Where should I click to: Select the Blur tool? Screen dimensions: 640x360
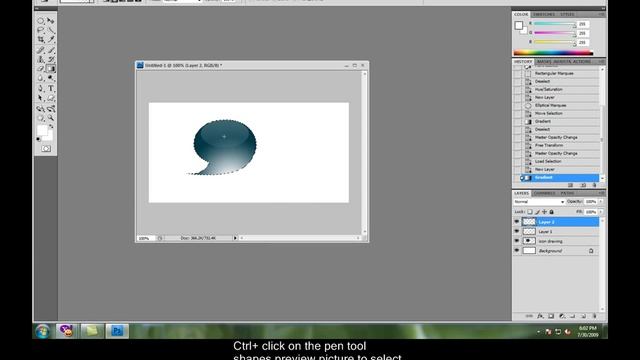click(x=40, y=78)
